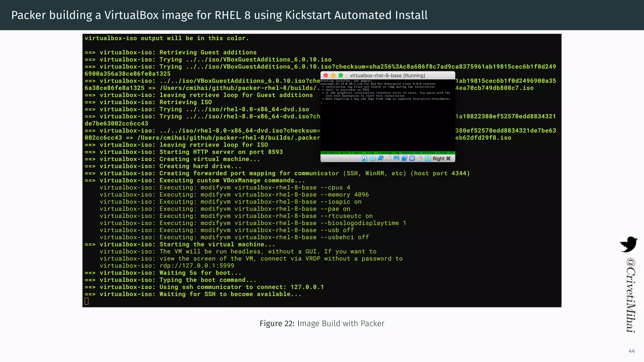Click the 'Right ⌘' host key label

pyautogui.click(x=441, y=159)
